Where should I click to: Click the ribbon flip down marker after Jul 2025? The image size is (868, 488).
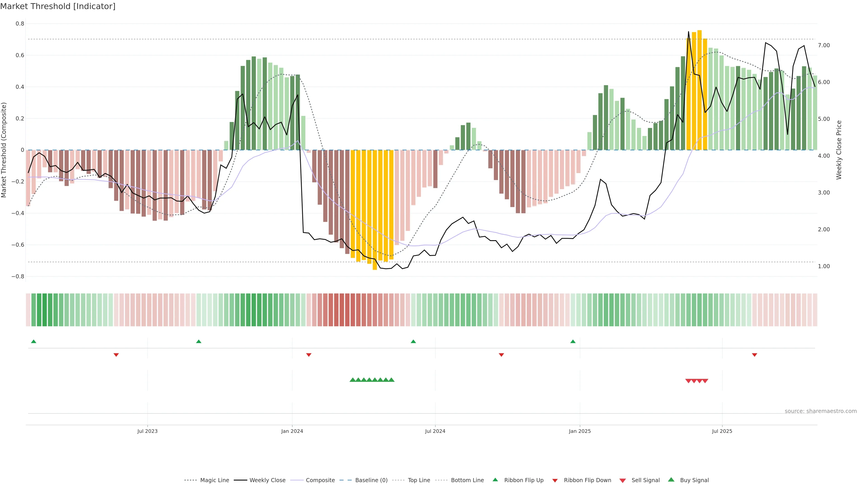[x=755, y=355]
